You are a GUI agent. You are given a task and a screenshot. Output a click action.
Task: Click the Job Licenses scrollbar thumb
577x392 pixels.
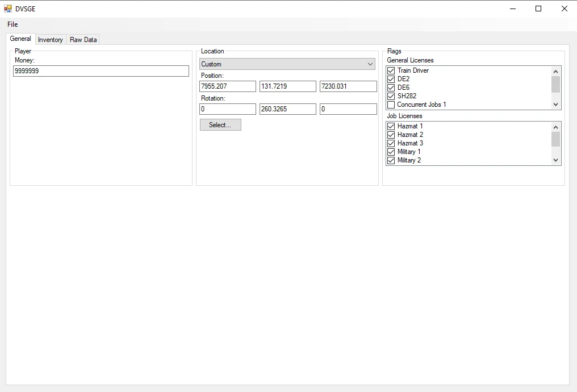pyautogui.click(x=555, y=139)
